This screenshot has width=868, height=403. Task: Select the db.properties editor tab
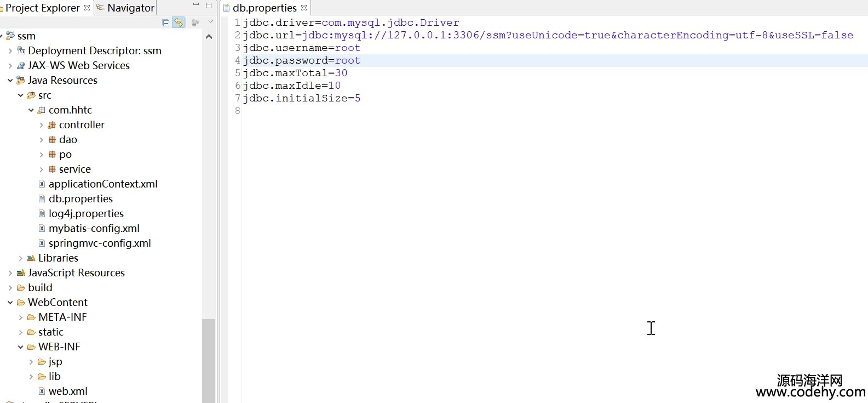[264, 8]
